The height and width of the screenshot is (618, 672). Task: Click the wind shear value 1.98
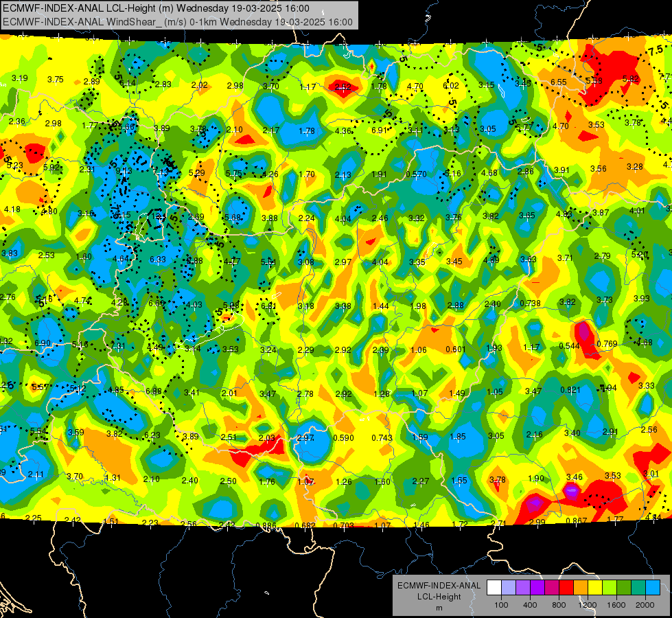point(418,306)
